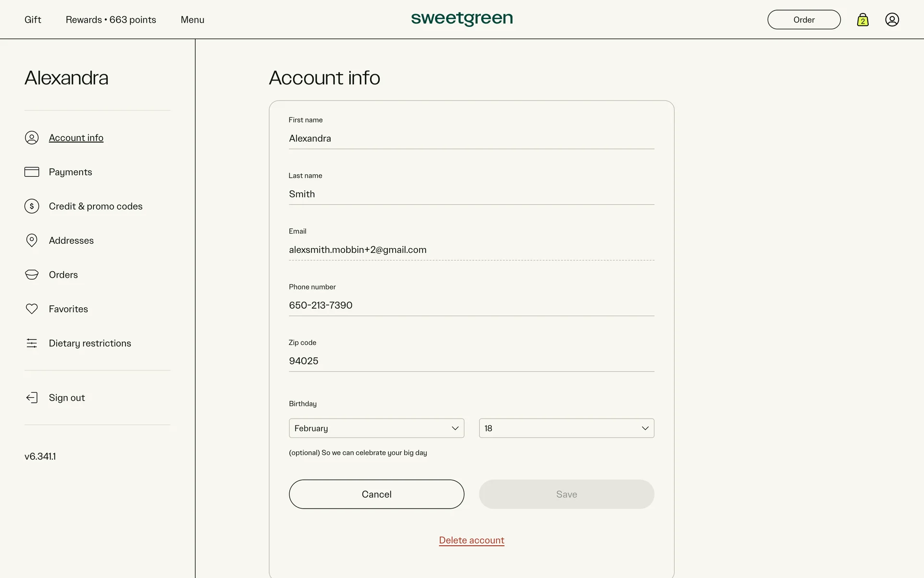
Task: Click the dollar sign promo codes icon
Action: pos(32,206)
